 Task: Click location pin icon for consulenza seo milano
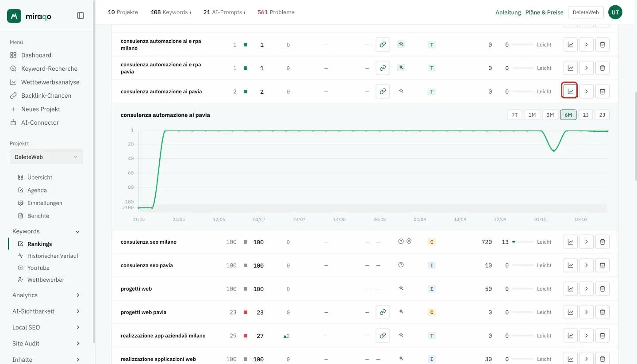(x=409, y=241)
